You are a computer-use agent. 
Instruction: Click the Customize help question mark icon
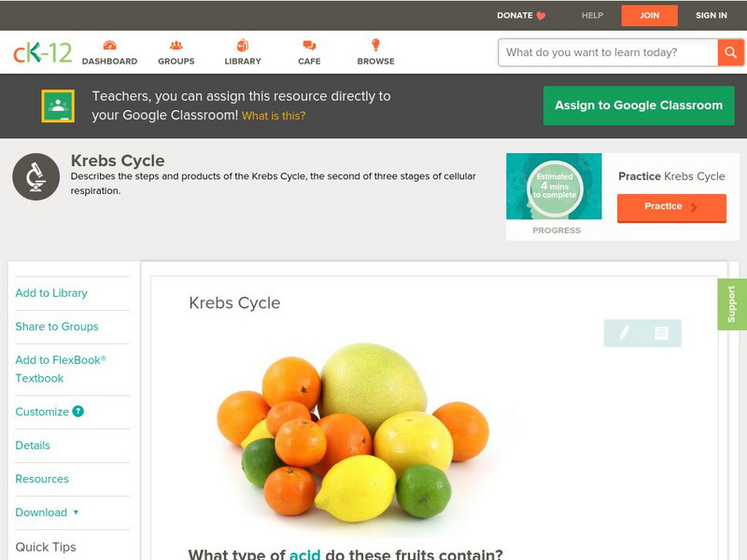pyautogui.click(x=78, y=412)
